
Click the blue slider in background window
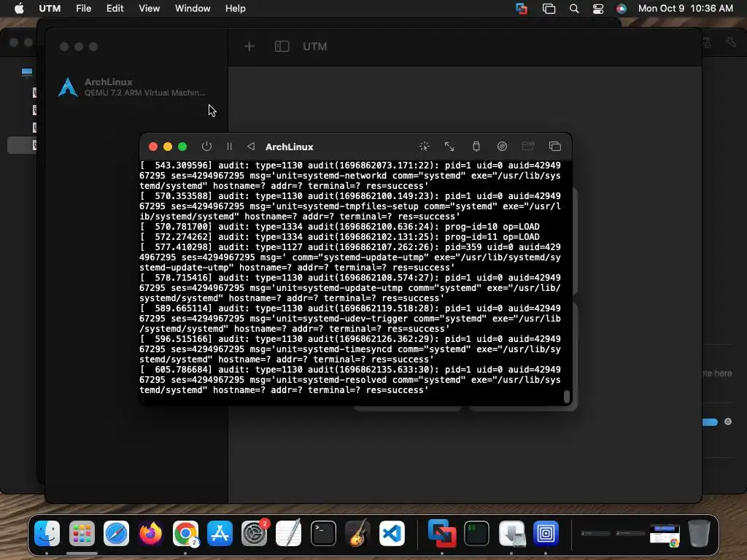pyautogui.click(x=710, y=422)
